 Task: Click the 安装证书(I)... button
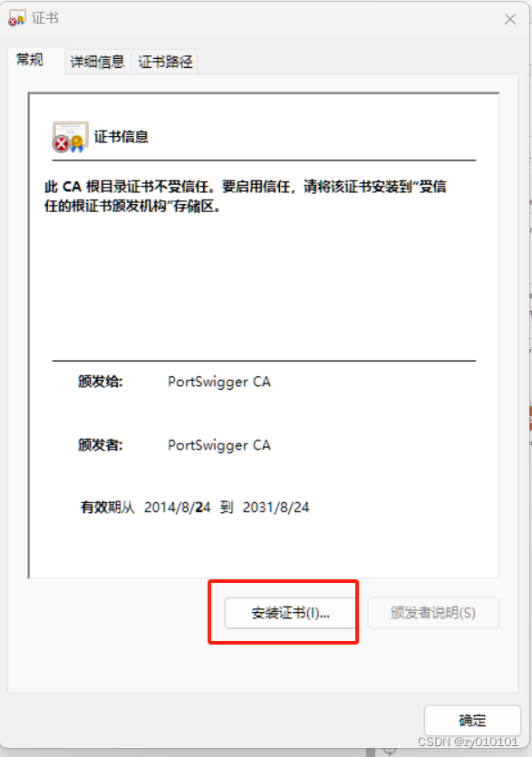(290, 613)
